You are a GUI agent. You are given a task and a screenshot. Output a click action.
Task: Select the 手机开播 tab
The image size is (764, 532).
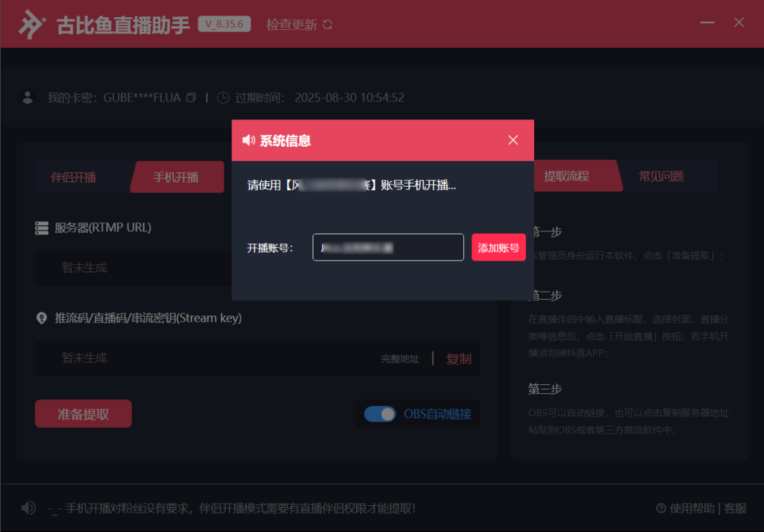tap(176, 178)
